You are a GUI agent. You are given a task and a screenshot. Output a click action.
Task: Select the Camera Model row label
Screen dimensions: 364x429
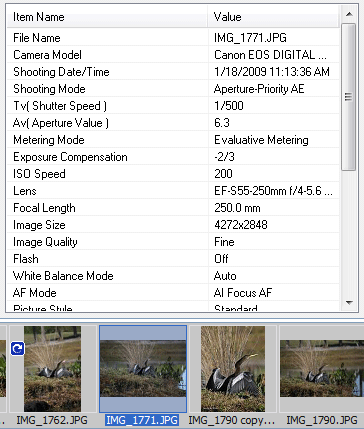[47, 55]
